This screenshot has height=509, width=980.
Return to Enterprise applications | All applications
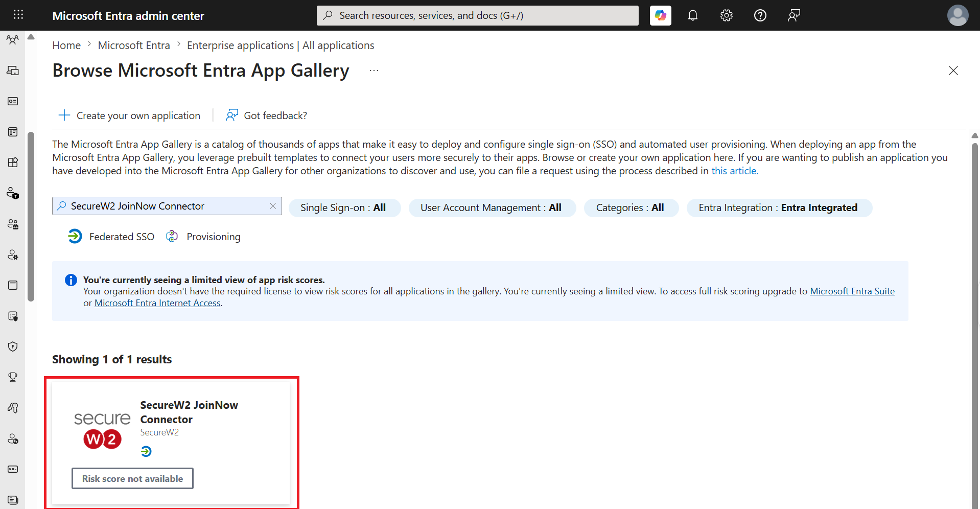pos(281,45)
